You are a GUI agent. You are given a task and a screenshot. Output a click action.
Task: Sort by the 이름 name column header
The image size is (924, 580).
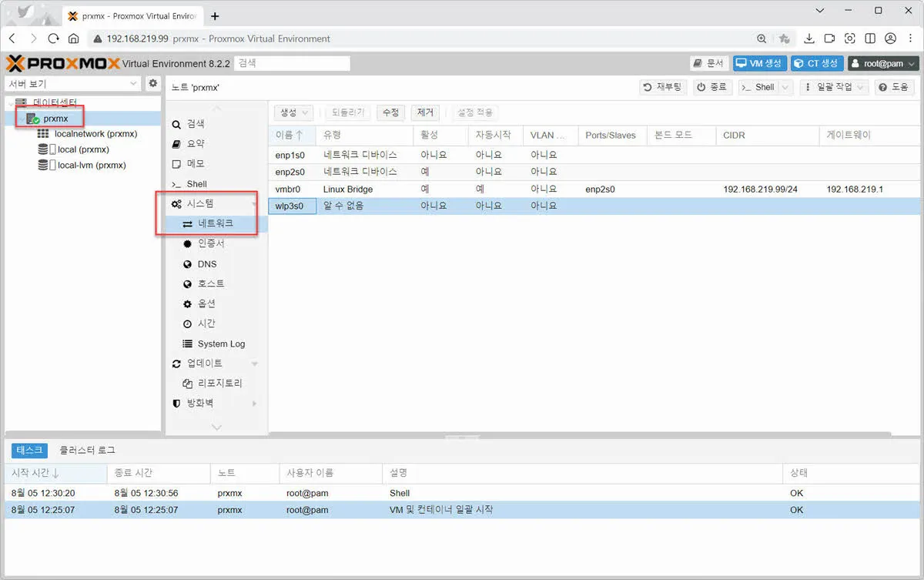(292, 135)
